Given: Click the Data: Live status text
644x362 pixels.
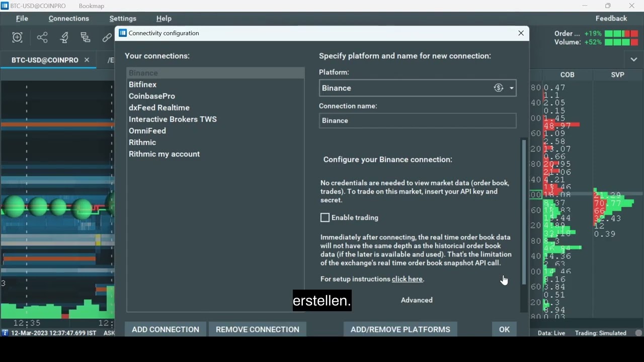Looking at the screenshot, I should (551, 333).
